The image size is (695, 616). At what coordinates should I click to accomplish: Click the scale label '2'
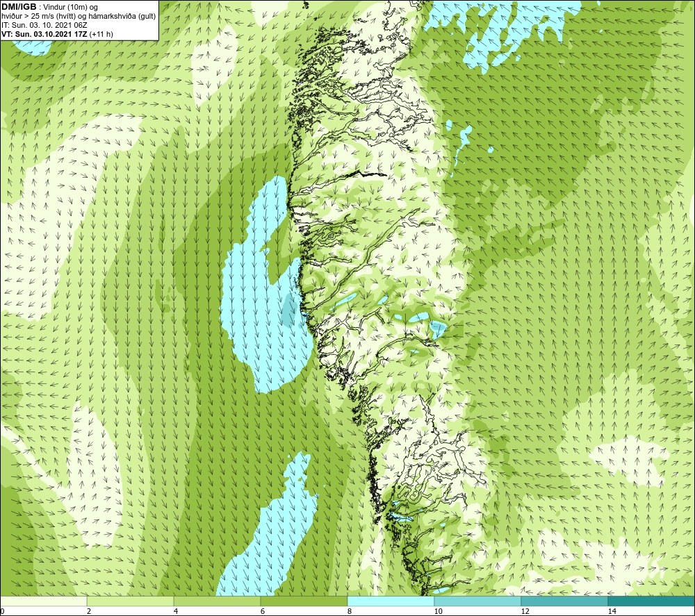(89, 611)
